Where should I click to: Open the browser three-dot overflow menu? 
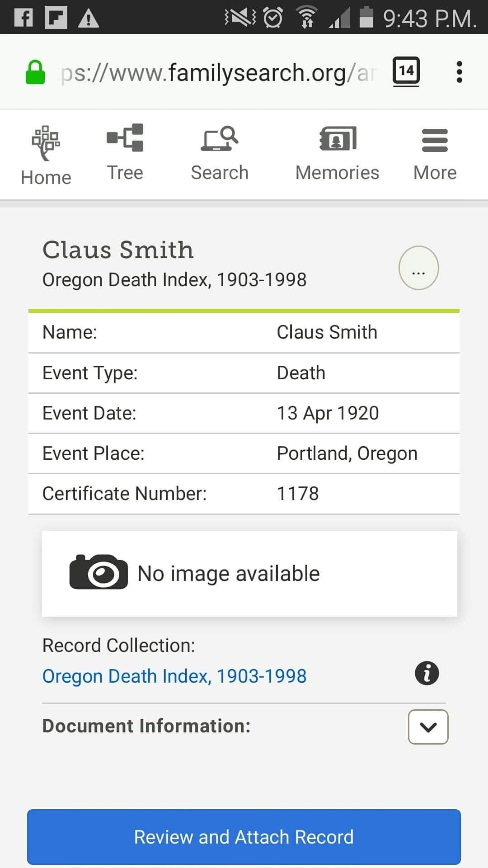[x=459, y=72]
